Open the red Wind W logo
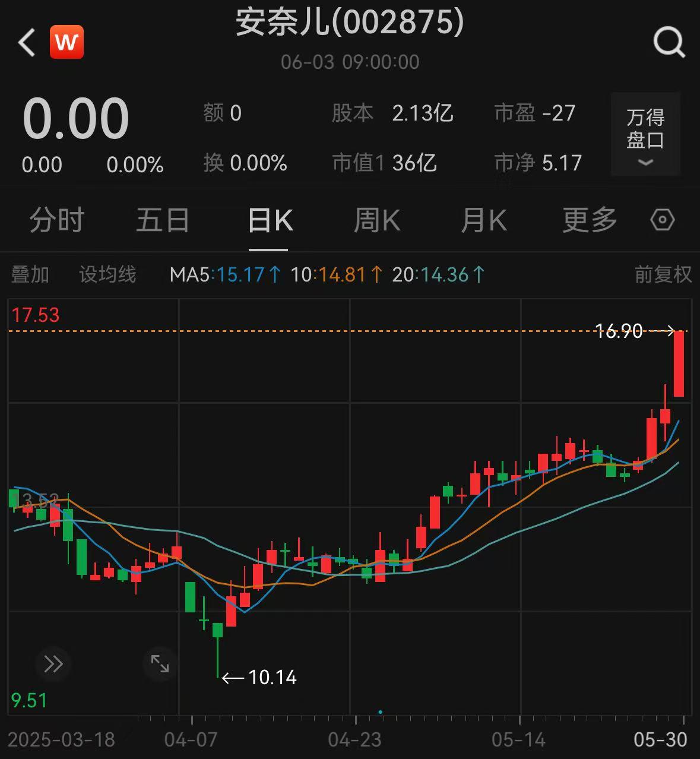Screen dimensions: 700x759 (x=66, y=42)
